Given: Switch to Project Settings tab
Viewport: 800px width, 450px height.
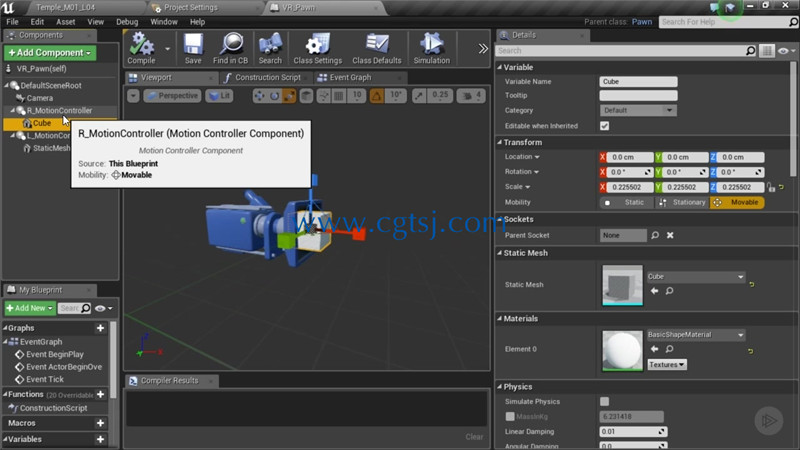Looking at the screenshot, I should click(x=190, y=8).
